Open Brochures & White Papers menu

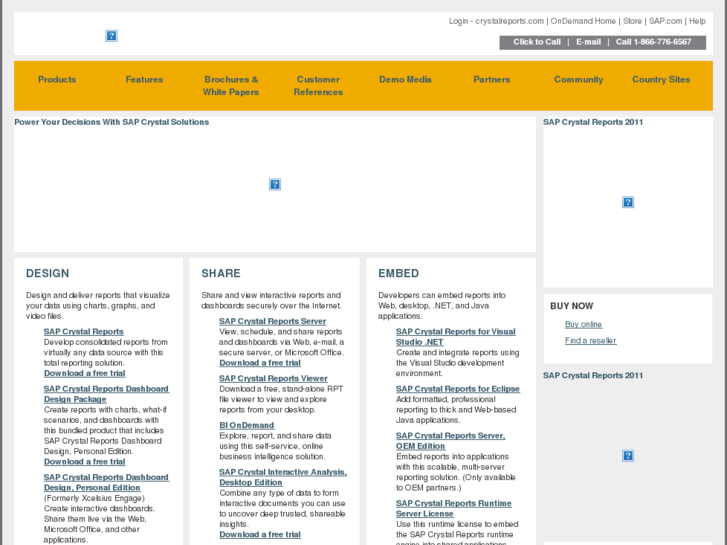point(231,86)
